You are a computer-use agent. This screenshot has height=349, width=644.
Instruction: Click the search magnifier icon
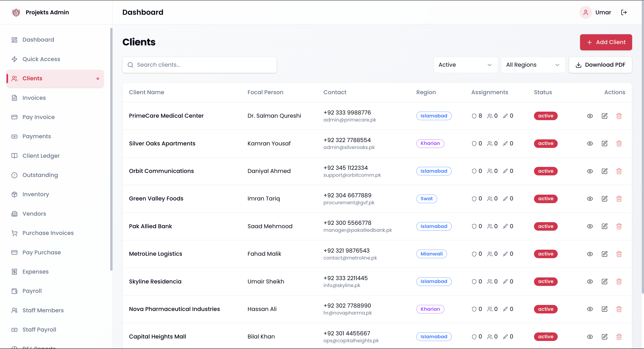[130, 65]
